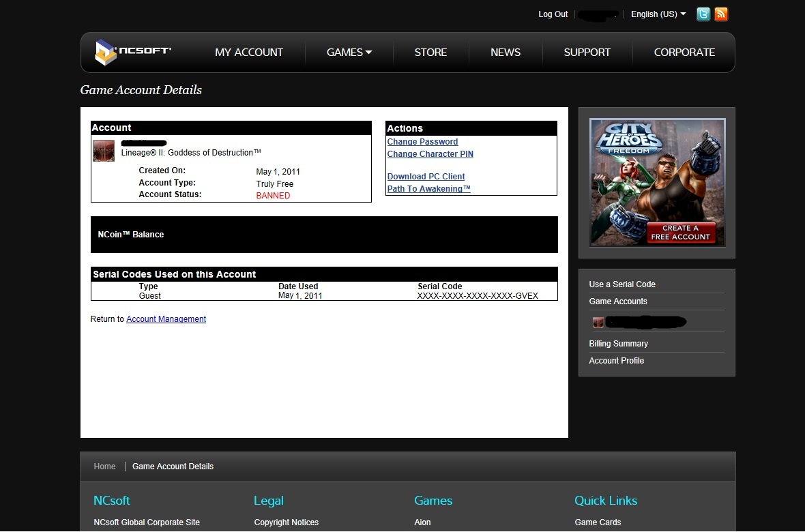Open the CORPORATE menu item
This screenshot has height=532, width=805.
(x=684, y=53)
